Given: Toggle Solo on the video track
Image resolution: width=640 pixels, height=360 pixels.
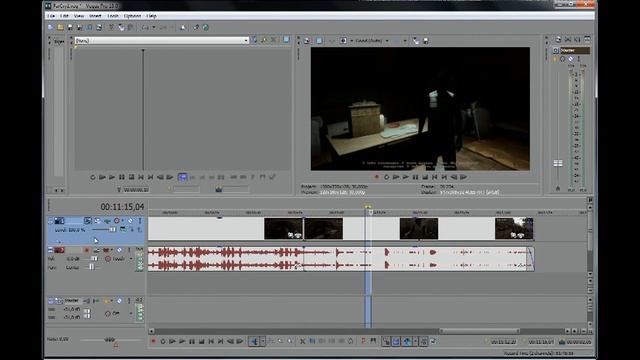Looking at the screenshot, I should point(140,221).
